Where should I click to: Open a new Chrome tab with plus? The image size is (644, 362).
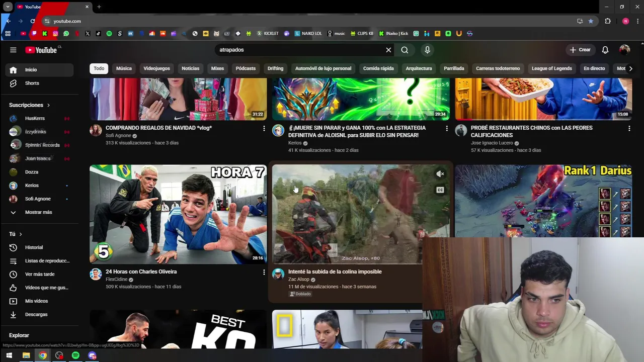99,7
